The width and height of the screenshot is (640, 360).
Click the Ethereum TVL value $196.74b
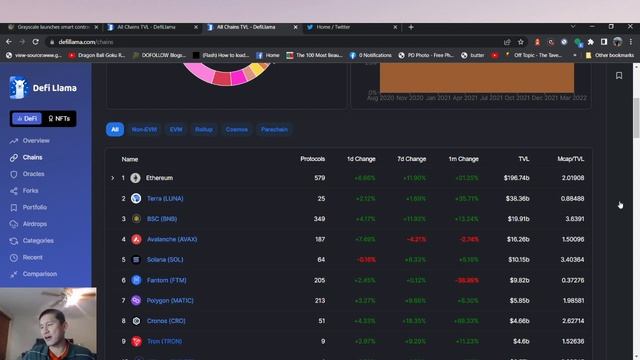[x=516, y=178]
